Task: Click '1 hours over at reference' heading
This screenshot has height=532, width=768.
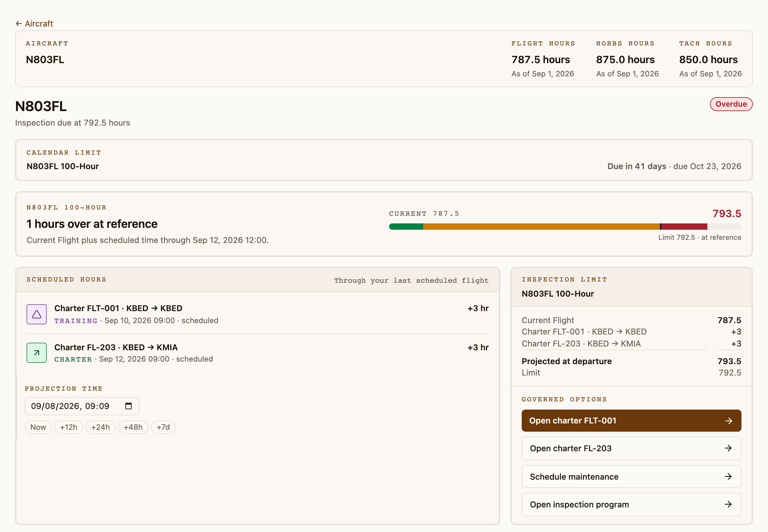Action: 92,224
